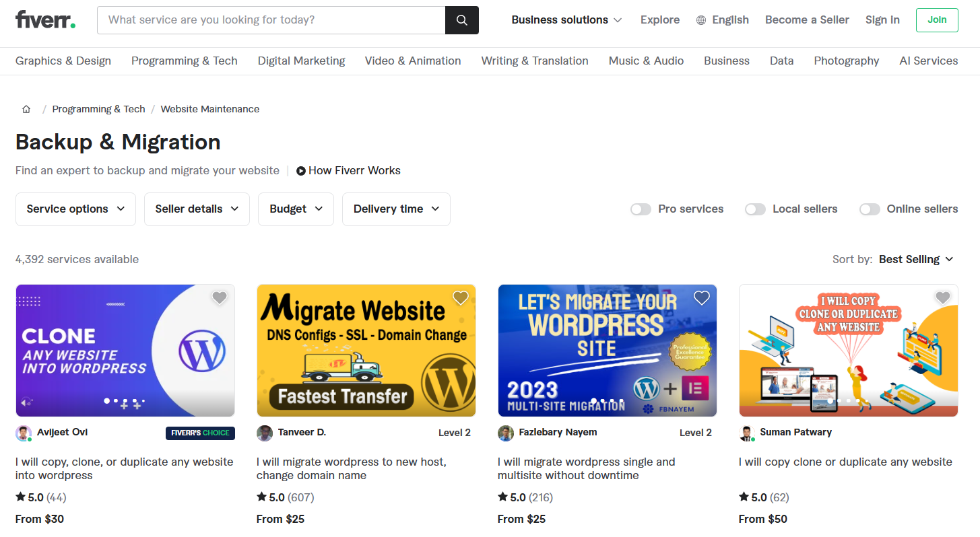Screen dimensions: 980x537
Task: Expand Delivery time filter
Action: pos(396,209)
